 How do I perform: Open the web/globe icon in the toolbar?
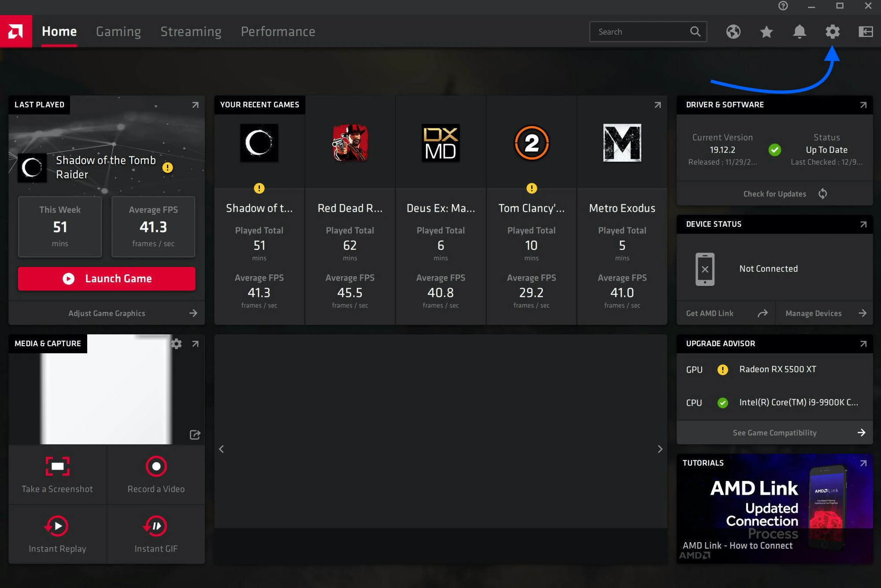click(x=733, y=32)
